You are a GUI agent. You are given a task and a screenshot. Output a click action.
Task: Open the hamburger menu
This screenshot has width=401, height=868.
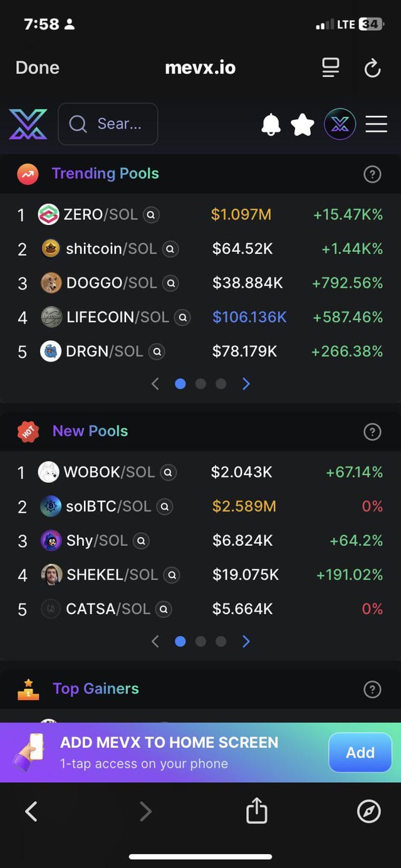(x=376, y=124)
